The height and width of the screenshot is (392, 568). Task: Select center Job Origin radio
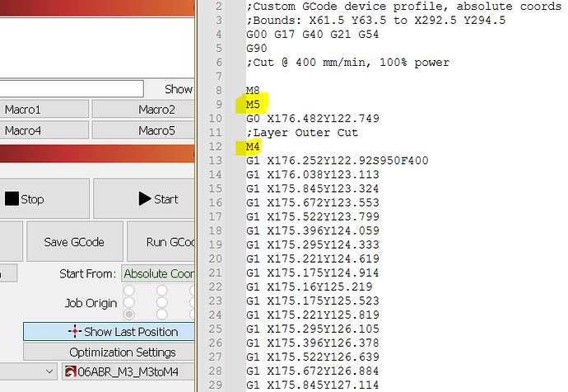coord(162,302)
